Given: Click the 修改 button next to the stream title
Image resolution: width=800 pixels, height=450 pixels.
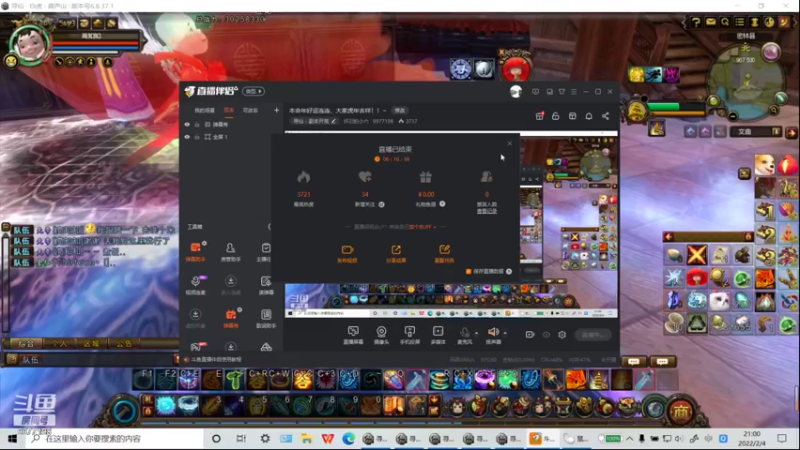Looking at the screenshot, I should point(399,111).
